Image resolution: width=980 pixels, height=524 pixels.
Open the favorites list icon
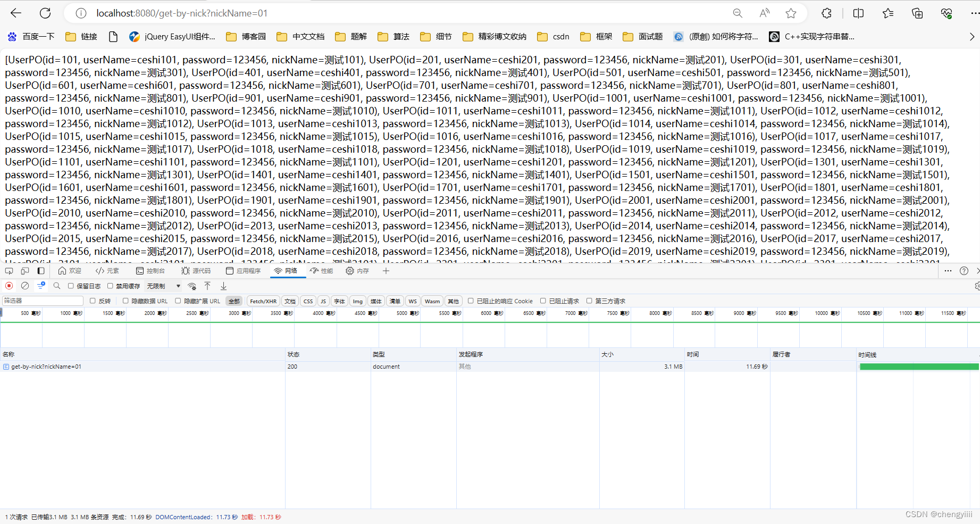[x=888, y=13]
